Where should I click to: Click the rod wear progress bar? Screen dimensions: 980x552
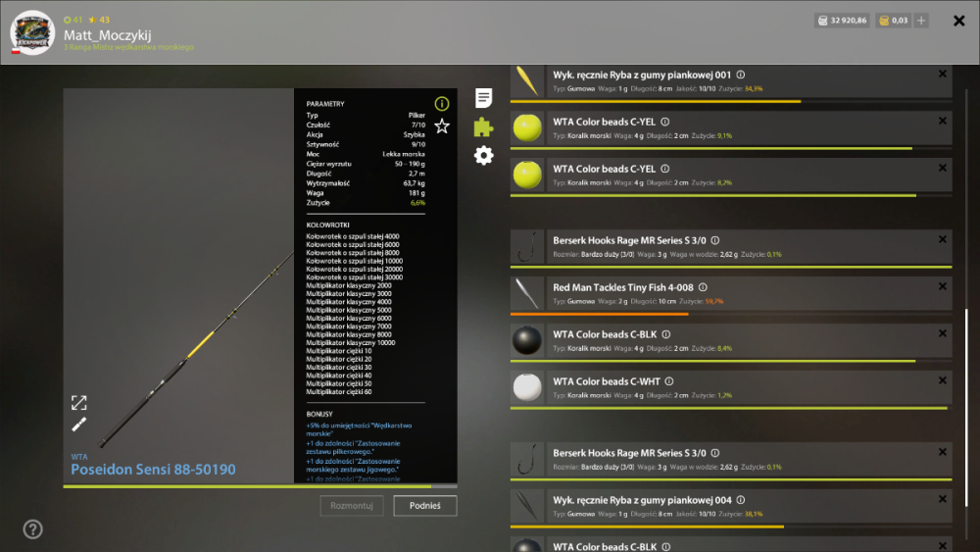[260, 486]
